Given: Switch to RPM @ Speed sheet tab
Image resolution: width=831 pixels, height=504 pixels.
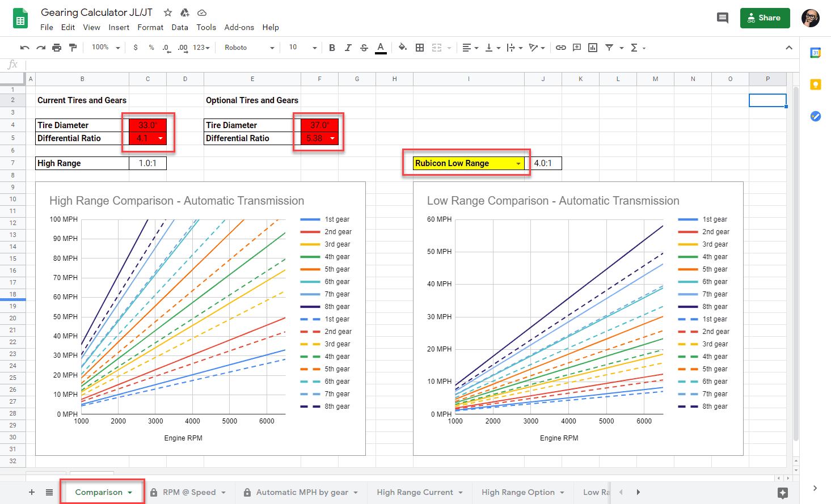Looking at the screenshot, I should click(189, 492).
